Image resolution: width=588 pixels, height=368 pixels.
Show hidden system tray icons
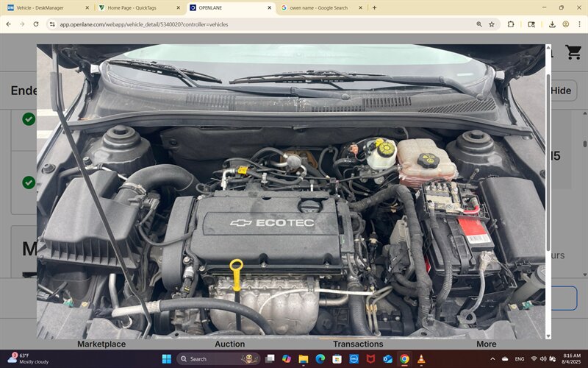[492, 359]
